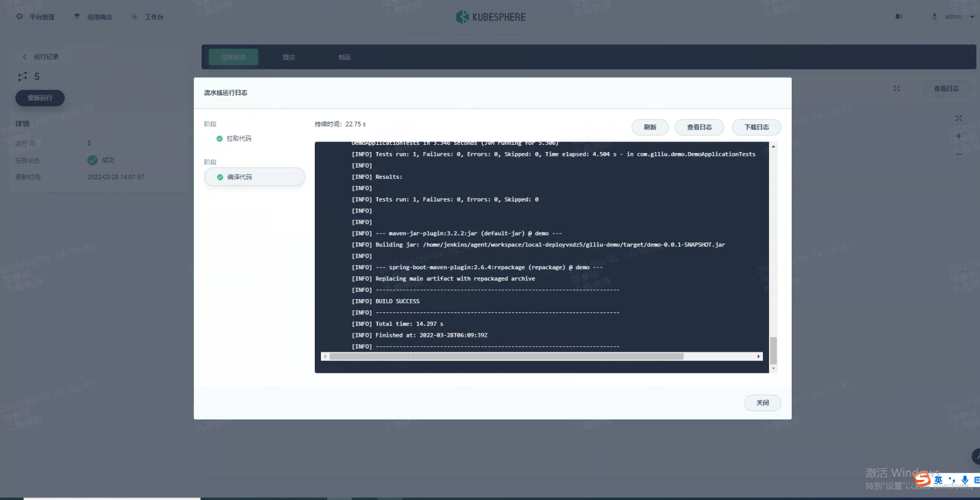Toggle the green success check of 拉取代码 stage
The width and height of the screenshot is (980, 500).
[219, 138]
